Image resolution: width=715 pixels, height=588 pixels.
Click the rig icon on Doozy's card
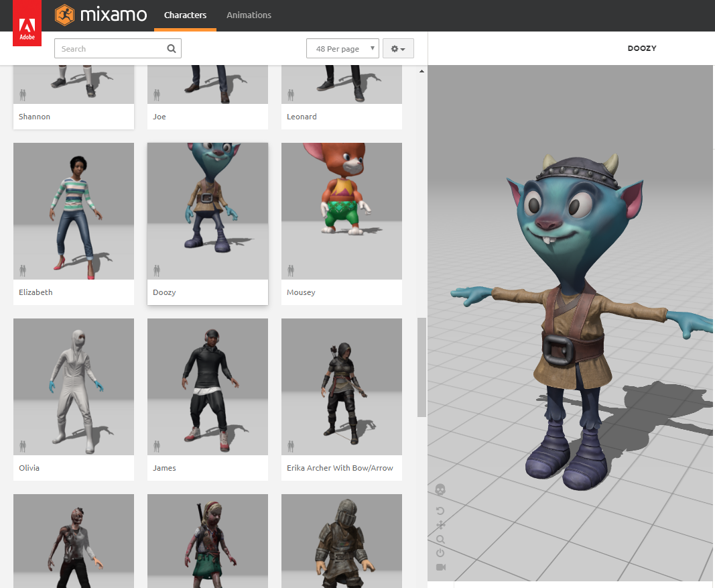[x=157, y=271]
